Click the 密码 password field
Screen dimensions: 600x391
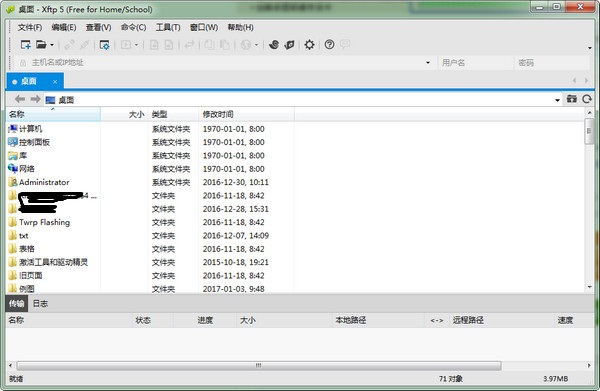551,63
